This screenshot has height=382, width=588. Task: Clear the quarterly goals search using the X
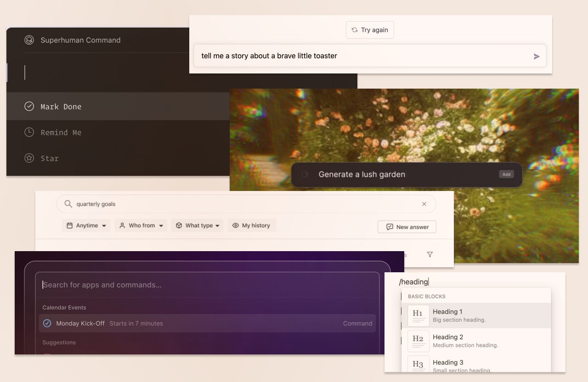tap(424, 203)
